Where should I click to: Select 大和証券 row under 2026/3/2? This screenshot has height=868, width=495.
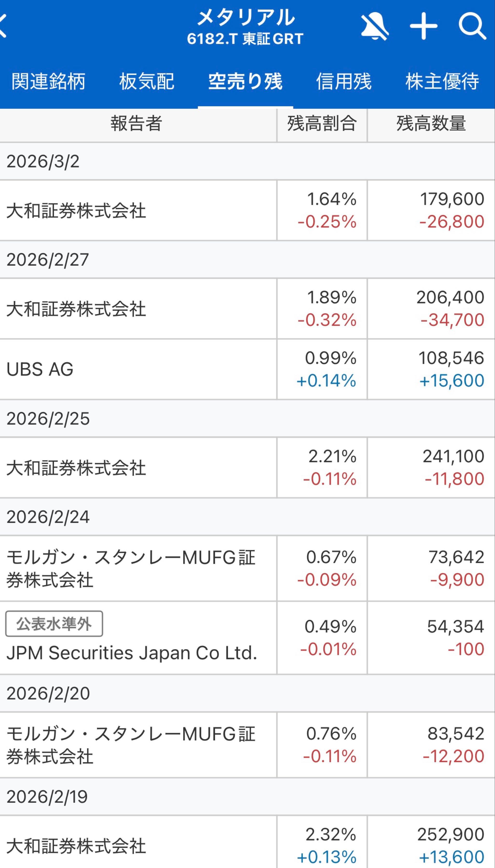(136, 210)
